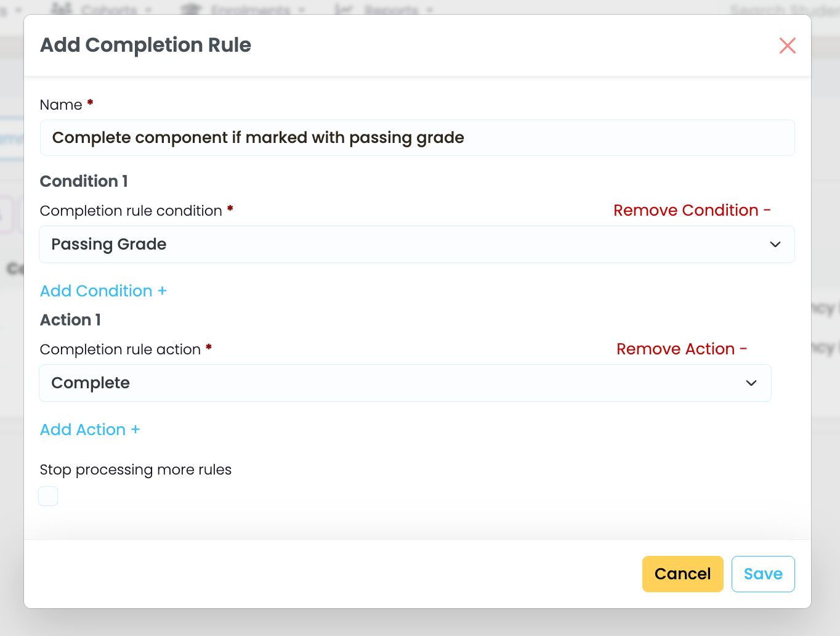
Task: Click the Cohorts people icon
Action: 62,9
